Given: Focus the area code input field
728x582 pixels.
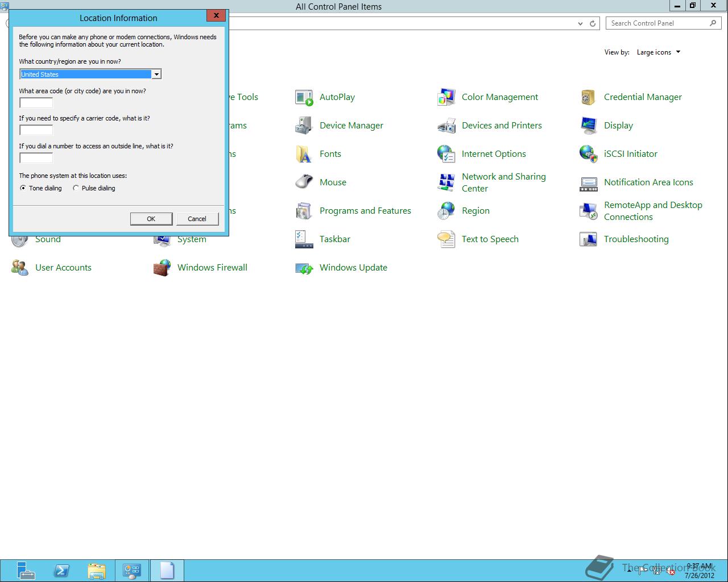Looking at the screenshot, I should [x=36, y=103].
